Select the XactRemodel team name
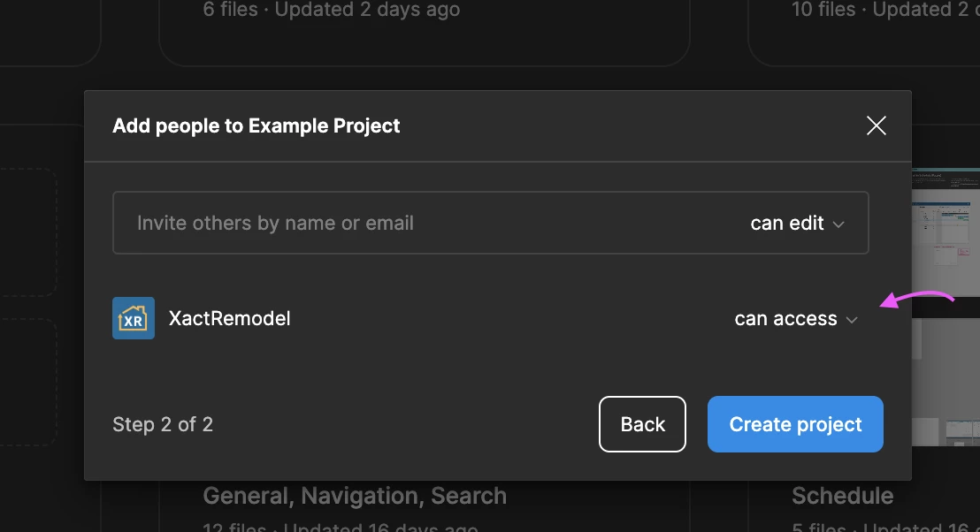The height and width of the screenshot is (532, 980). (229, 318)
